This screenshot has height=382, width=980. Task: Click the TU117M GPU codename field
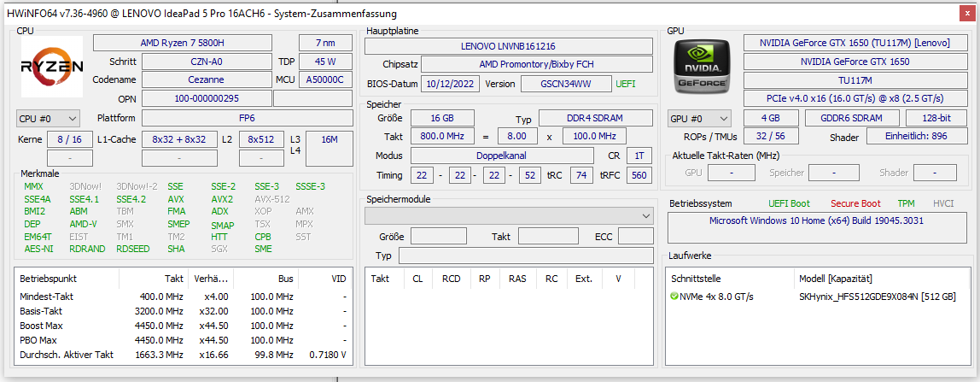tap(855, 80)
